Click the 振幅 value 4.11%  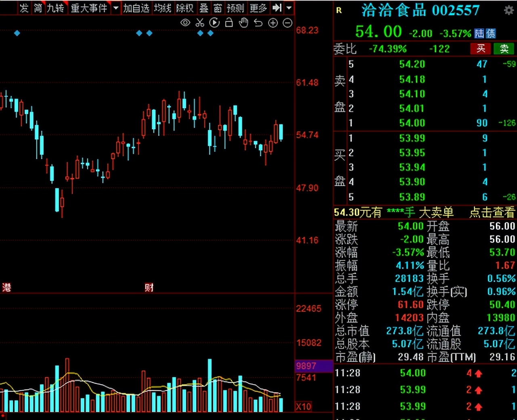tap(410, 265)
